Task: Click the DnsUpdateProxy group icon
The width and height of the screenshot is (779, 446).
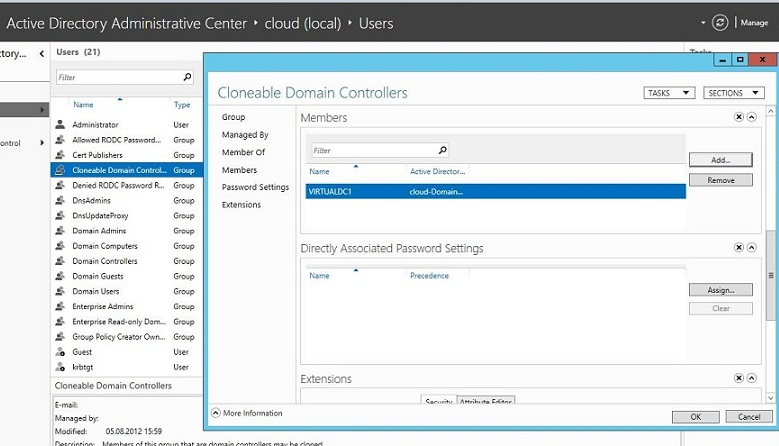Action: pyautogui.click(x=60, y=216)
